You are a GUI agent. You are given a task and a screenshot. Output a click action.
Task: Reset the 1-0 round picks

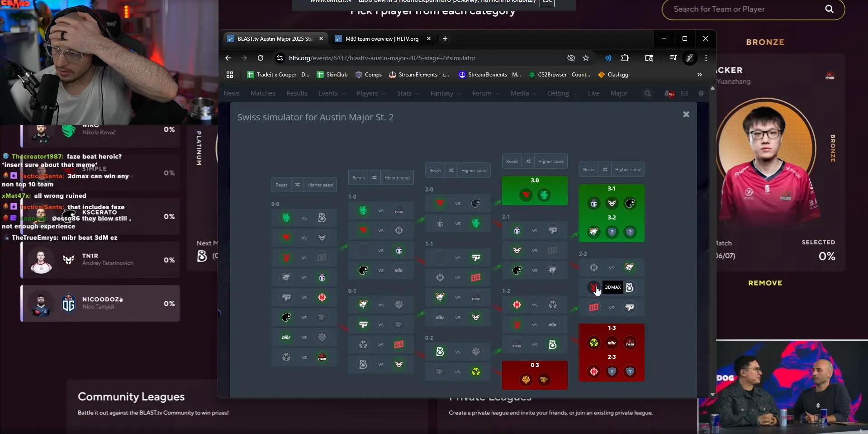[358, 177]
